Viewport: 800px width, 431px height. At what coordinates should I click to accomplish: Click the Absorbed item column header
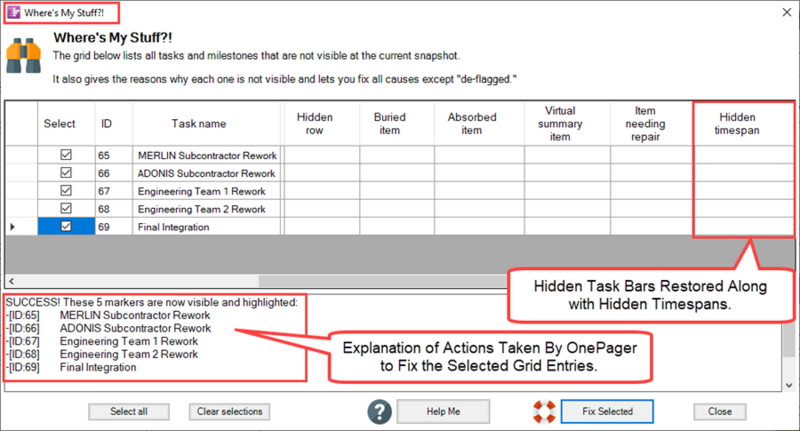[x=480, y=124]
